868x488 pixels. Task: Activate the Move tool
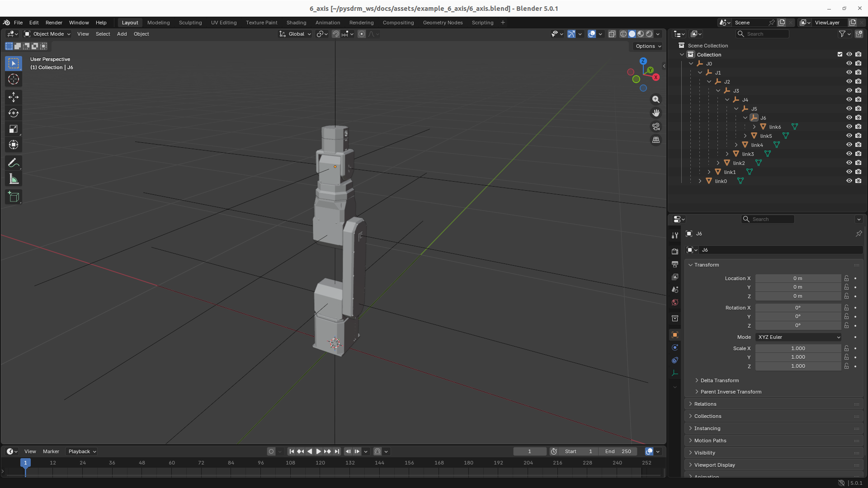[x=14, y=97]
